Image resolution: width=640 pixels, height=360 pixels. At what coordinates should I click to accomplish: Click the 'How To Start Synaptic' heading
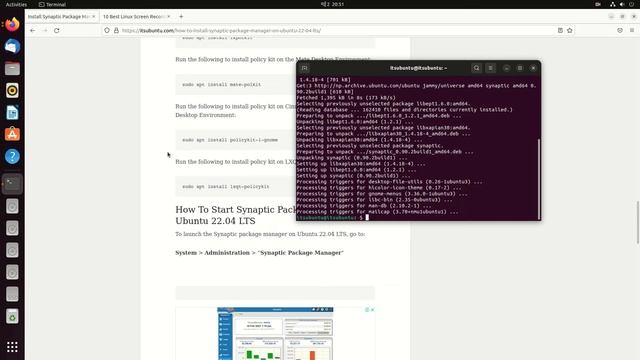pos(236,215)
